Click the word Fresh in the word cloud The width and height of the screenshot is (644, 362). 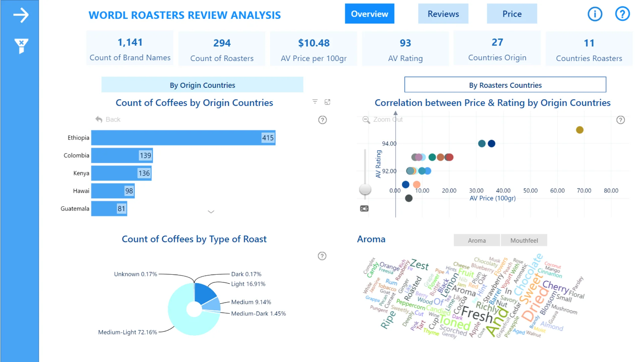coord(477,315)
